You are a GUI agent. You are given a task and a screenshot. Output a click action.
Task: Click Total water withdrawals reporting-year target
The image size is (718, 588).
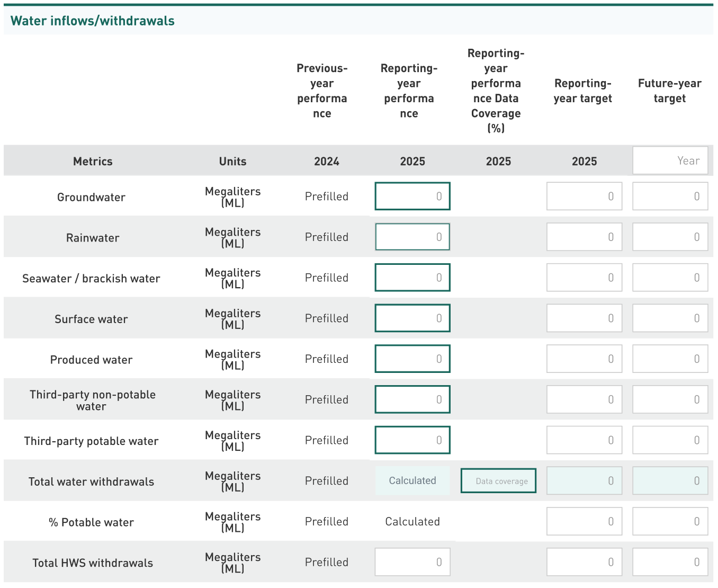(x=584, y=481)
